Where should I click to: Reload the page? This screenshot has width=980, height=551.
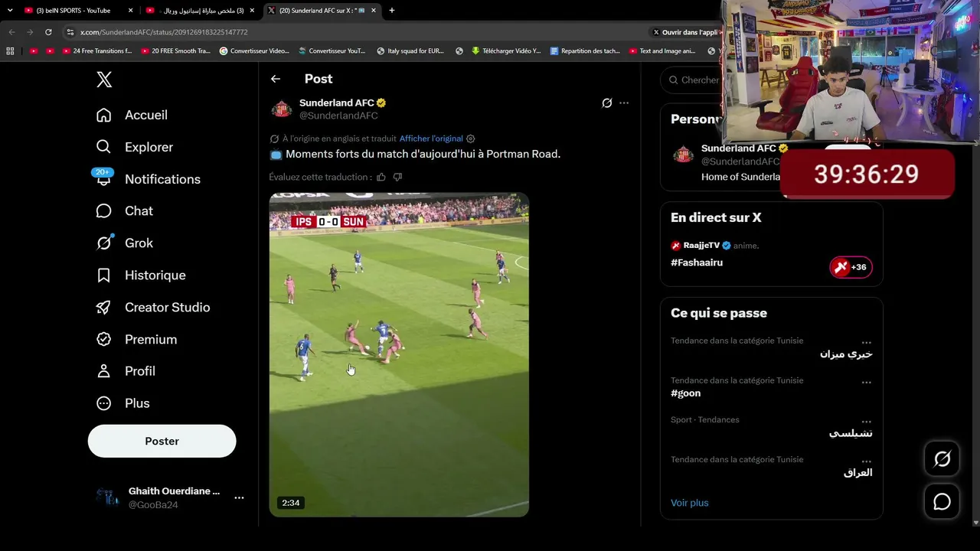[x=48, y=32]
